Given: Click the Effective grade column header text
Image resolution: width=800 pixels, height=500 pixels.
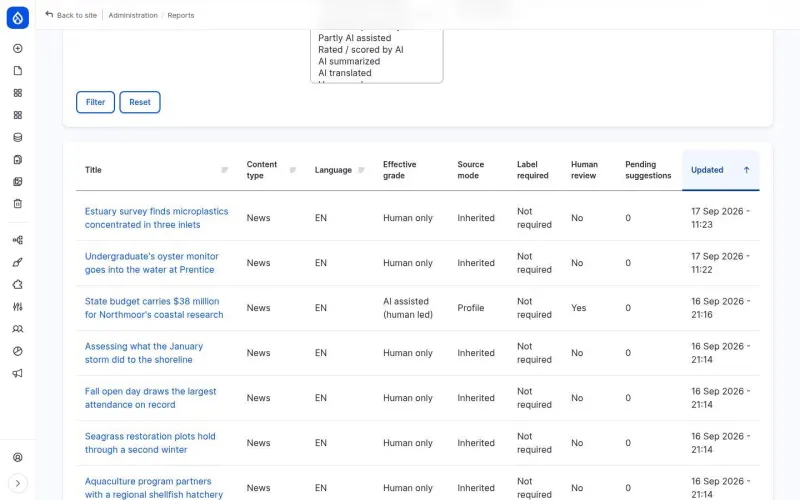Looking at the screenshot, I should [399, 170].
